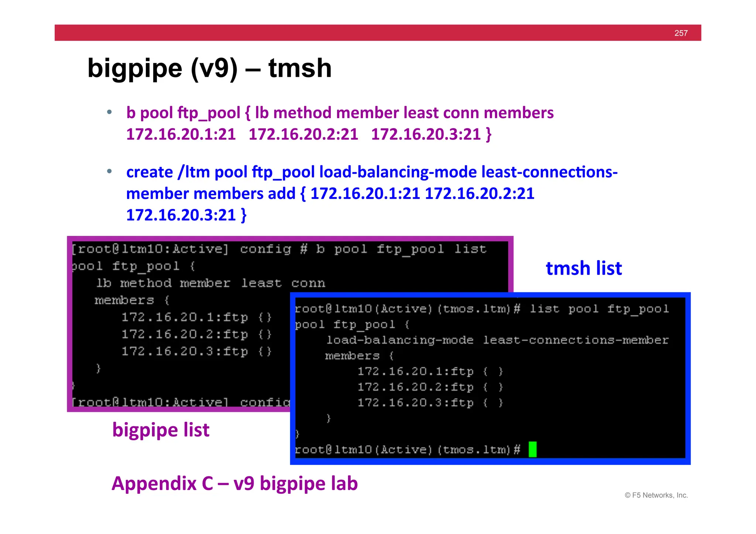Click the bigpipe terminal 'b pool ftp_pool list' command

[401, 249]
